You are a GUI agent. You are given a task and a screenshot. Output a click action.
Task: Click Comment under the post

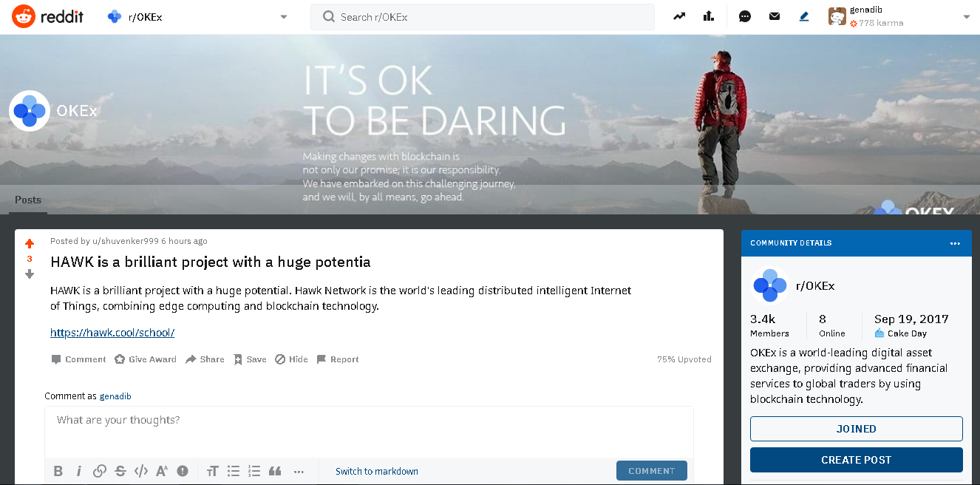(78, 359)
